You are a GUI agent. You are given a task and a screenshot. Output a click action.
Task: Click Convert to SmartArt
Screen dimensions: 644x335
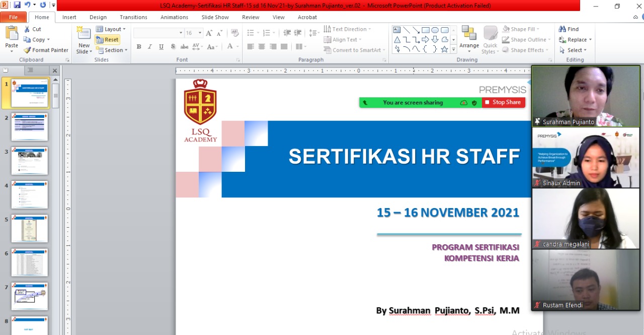[354, 50]
